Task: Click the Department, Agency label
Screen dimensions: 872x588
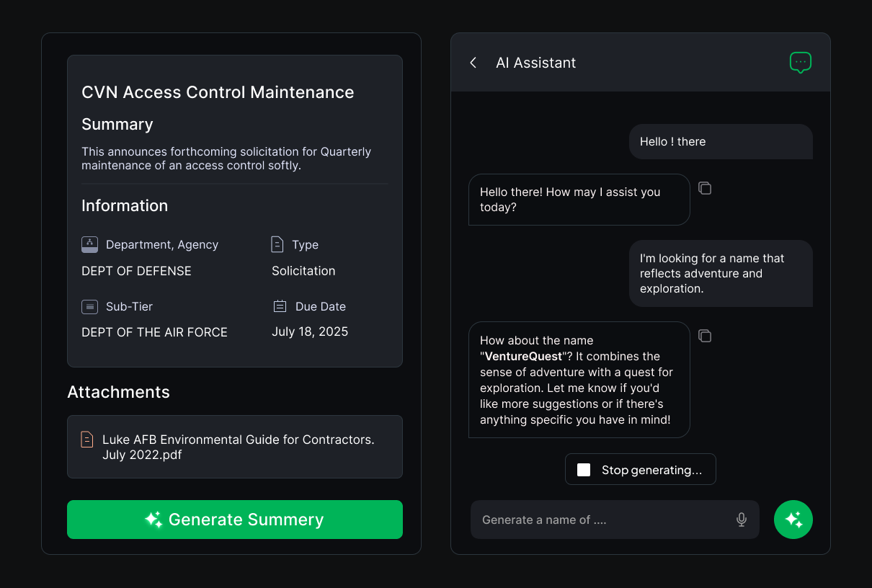Action: [x=162, y=244]
